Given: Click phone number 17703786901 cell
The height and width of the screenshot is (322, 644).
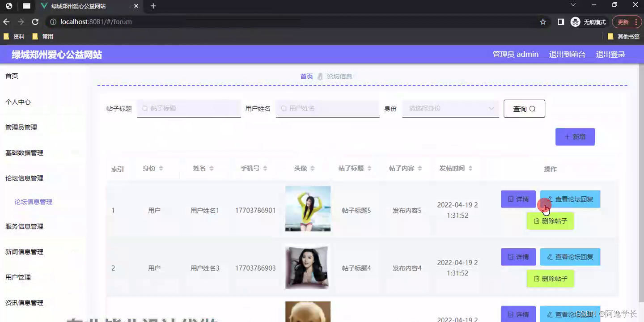Looking at the screenshot, I should coord(255,211).
